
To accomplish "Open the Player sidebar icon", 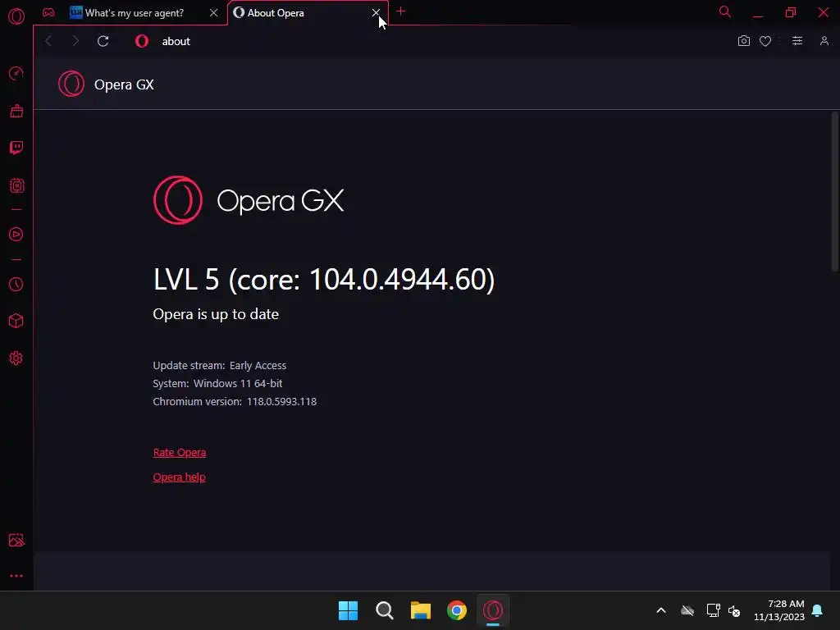I will pos(16,234).
